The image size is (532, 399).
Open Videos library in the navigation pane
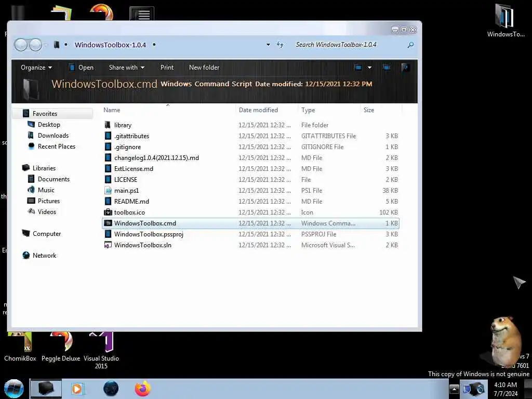coord(47,212)
